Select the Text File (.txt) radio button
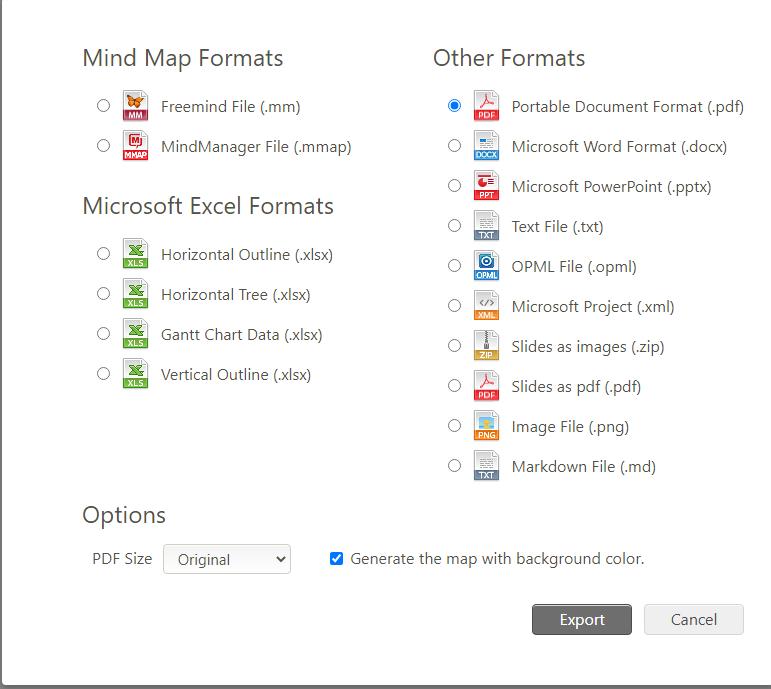771x689 pixels. tap(455, 226)
